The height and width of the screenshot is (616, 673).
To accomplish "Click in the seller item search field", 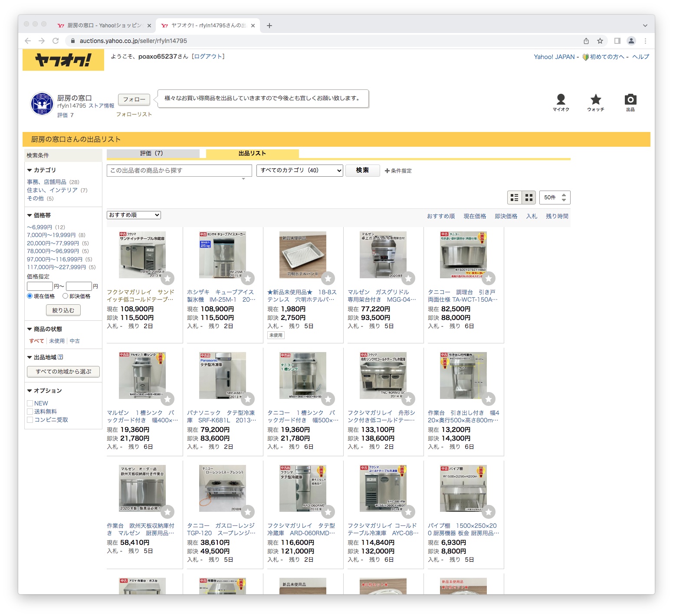I will 179,171.
